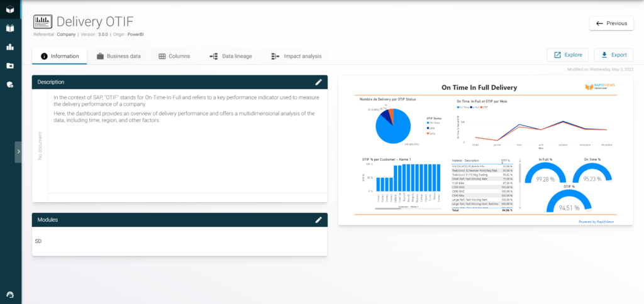Switch to the Business data tab

(118, 56)
